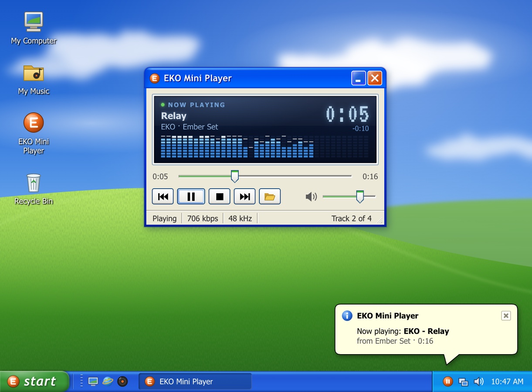Pause the currently playing track
532x392 pixels.
point(191,197)
